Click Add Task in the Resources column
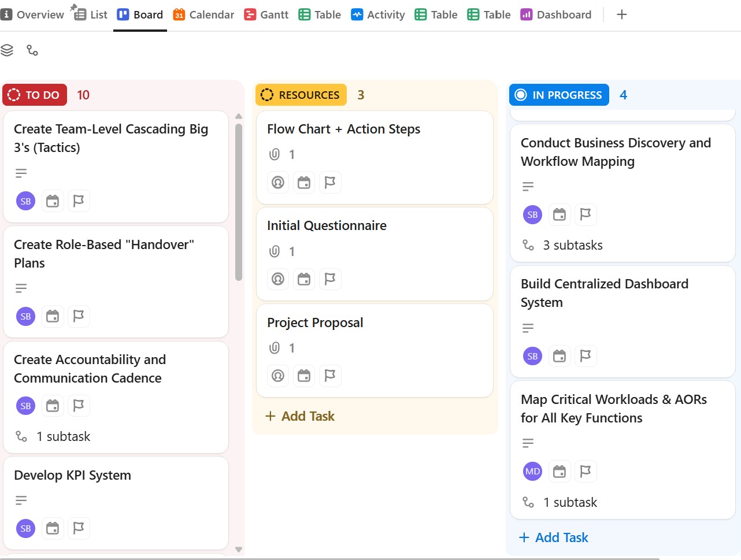 (x=299, y=416)
